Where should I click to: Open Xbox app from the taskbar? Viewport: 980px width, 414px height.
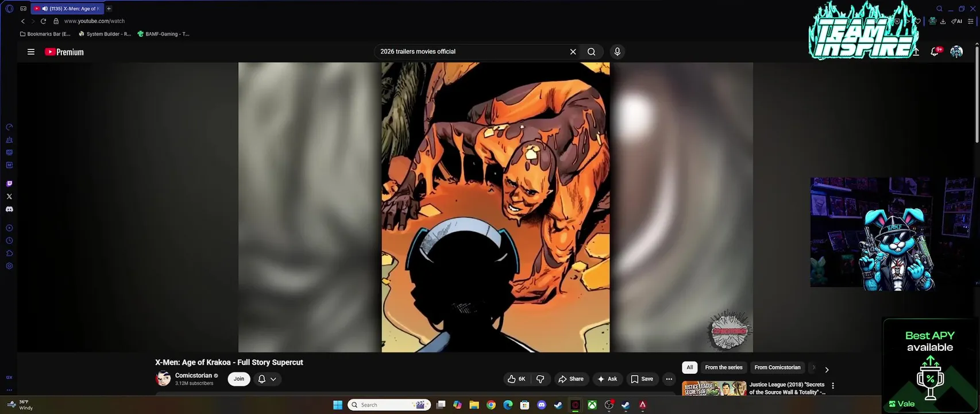592,405
